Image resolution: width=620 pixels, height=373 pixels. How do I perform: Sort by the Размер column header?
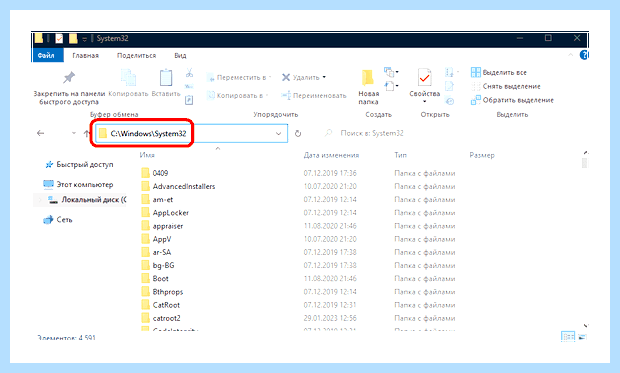pos(482,155)
